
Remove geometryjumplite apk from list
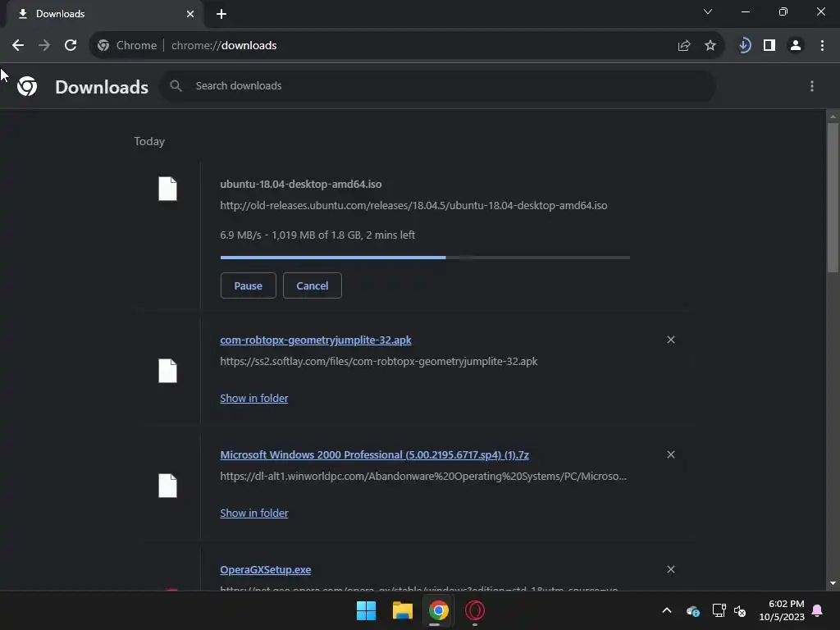671,340
